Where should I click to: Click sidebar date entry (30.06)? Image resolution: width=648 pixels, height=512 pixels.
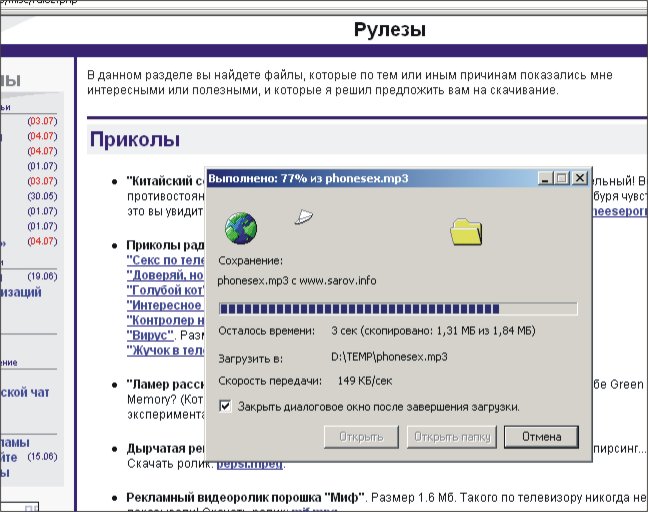[x=42, y=196]
